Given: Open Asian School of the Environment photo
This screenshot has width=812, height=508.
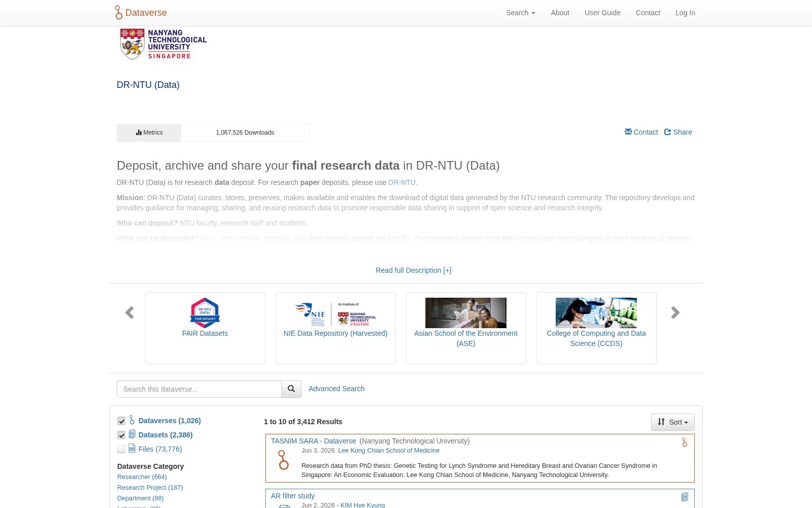Looking at the screenshot, I should click(466, 313).
